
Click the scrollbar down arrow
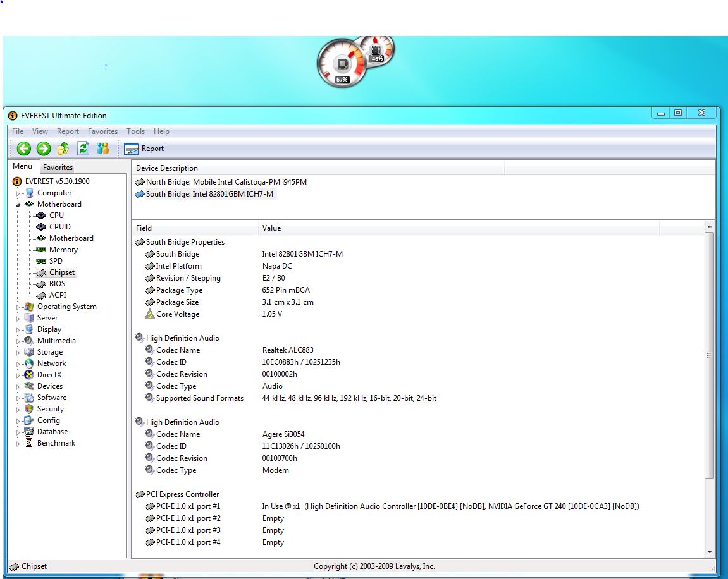(710, 552)
